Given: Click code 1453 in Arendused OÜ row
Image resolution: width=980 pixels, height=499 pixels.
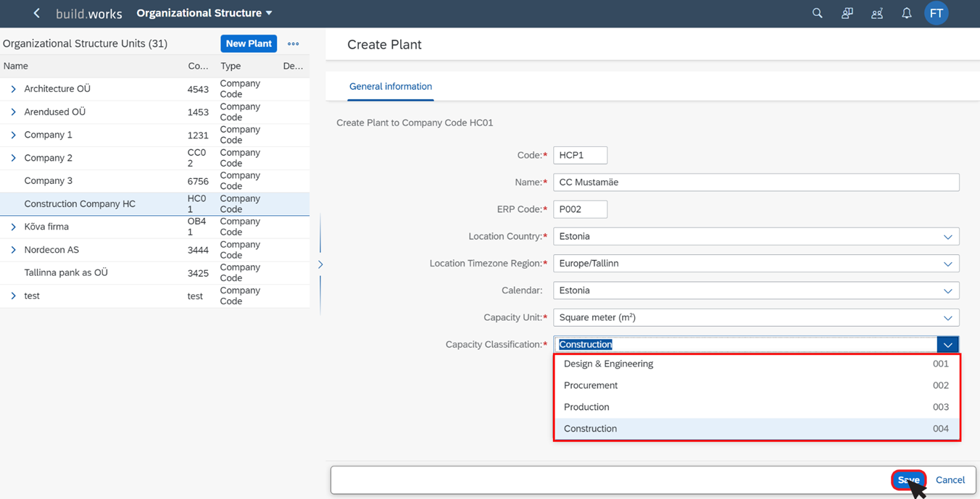Looking at the screenshot, I should pyautogui.click(x=198, y=112).
